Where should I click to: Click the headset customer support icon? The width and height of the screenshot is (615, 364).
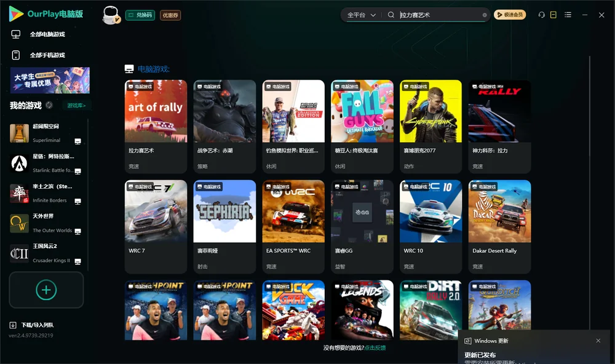[x=542, y=15]
